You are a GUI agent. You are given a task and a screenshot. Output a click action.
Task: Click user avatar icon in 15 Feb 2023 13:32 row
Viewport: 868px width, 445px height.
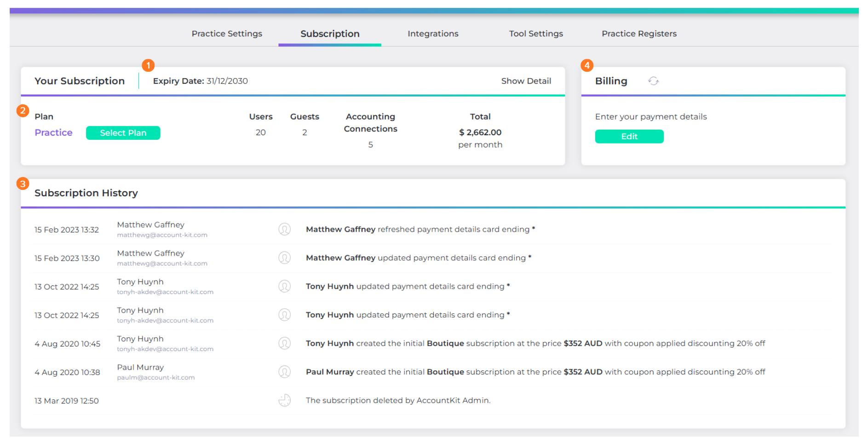click(285, 229)
